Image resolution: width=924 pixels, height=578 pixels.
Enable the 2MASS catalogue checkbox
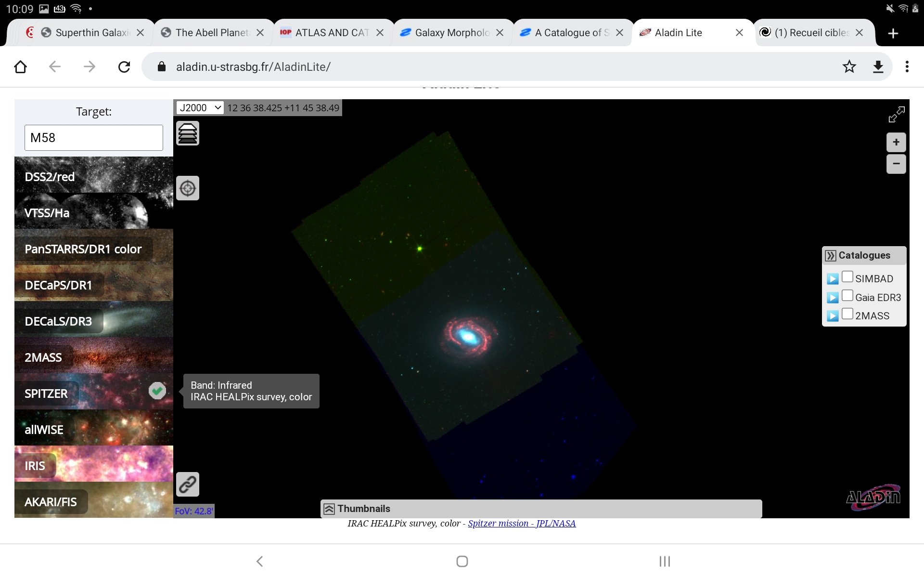(847, 314)
